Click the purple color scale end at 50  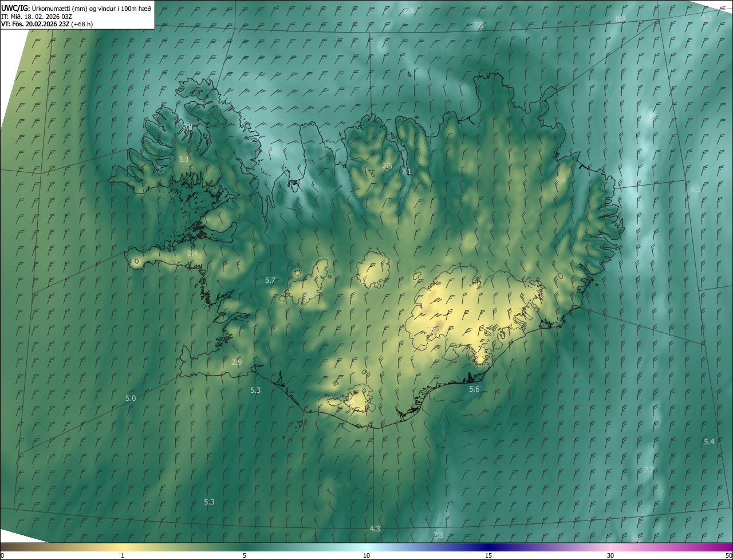coord(728,547)
